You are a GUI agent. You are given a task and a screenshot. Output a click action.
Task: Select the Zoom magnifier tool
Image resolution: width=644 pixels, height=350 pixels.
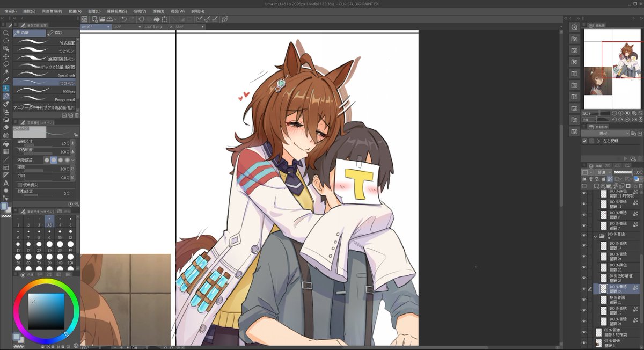click(x=6, y=33)
